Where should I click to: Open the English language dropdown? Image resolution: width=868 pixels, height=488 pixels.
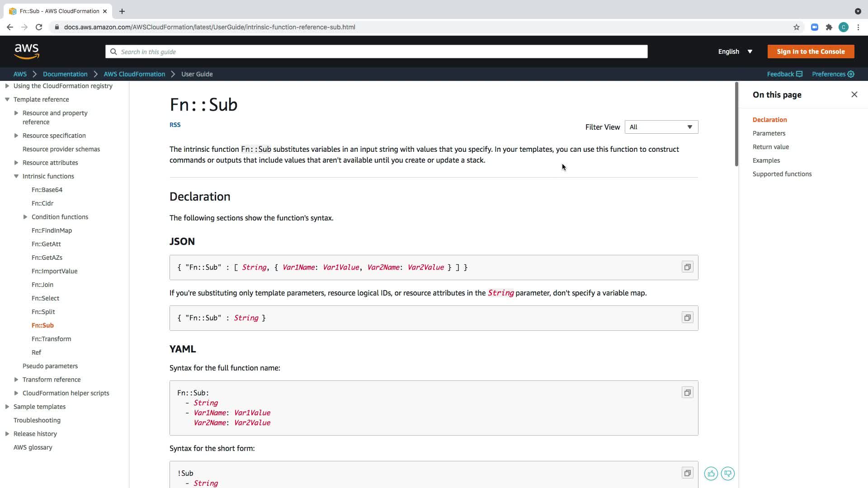(x=735, y=52)
